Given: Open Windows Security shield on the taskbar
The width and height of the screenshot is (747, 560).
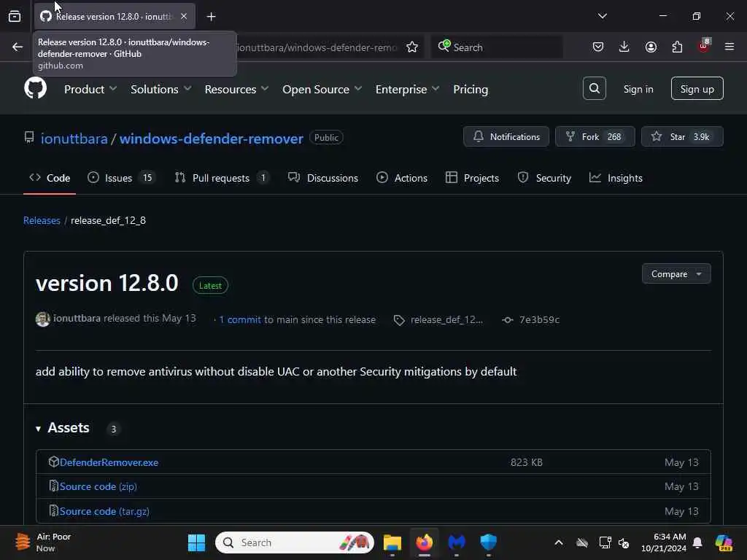Looking at the screenshot, I should (x=489, y=542).
